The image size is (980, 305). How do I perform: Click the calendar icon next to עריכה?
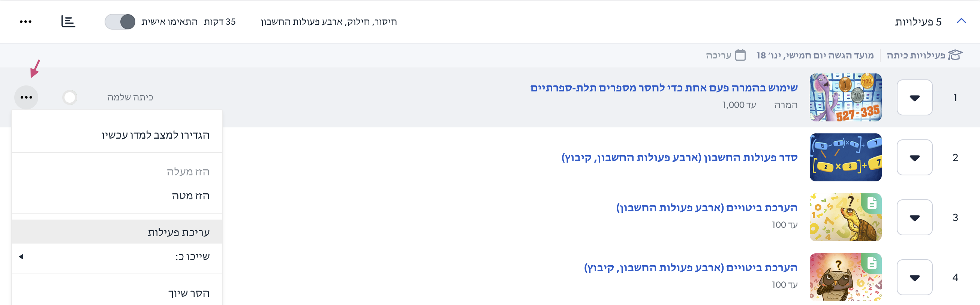[x=740, y=55]
